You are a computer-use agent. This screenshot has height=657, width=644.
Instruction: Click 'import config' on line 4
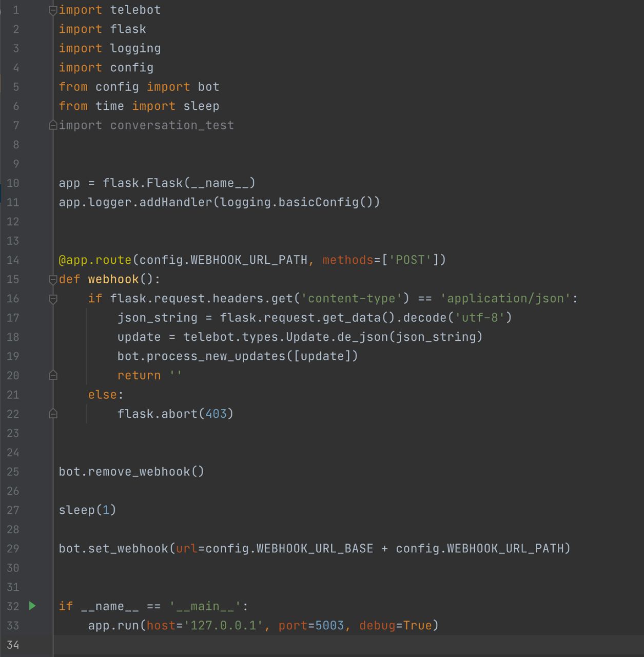pyautogui.click(x=106, y=68)
